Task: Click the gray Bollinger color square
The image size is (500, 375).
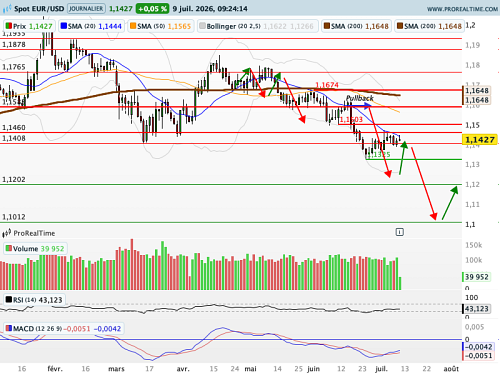Action: click(202, 26)
